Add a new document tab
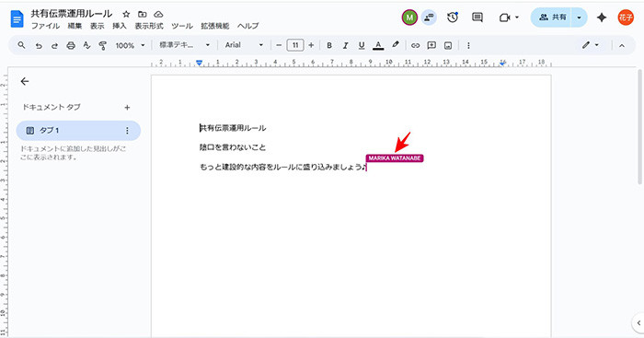Viewport: 644px width, 338px height. [127, 108]
